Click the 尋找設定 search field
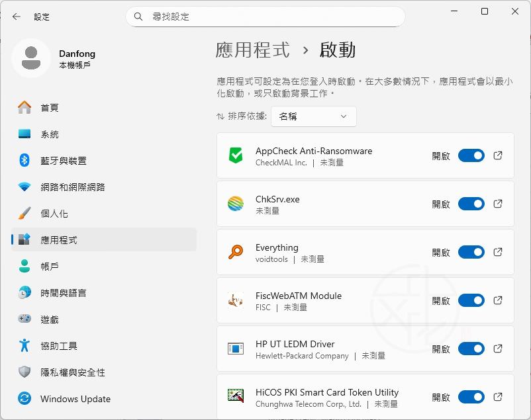The width and height of the screenshot is (531, 420). 265,17
